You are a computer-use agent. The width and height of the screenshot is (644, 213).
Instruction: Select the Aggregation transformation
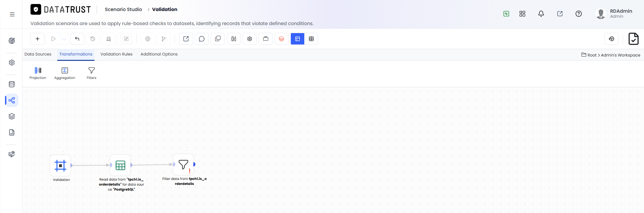tap(65, 73)
